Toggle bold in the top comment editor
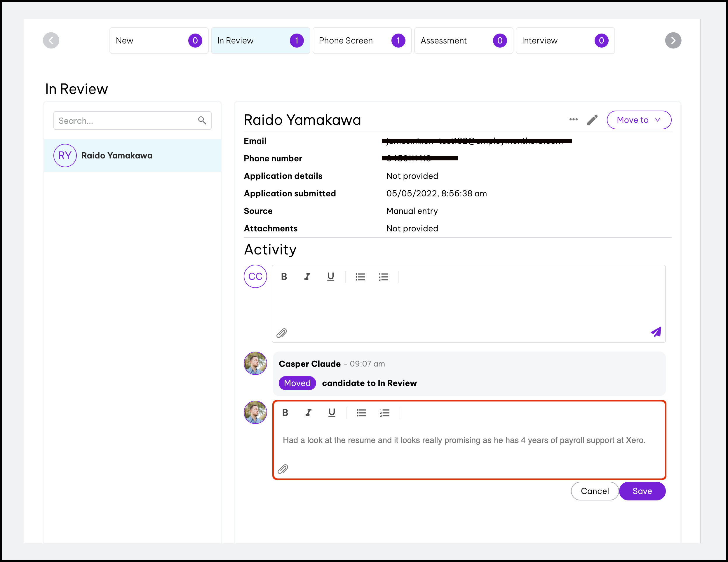Image resolution: width=728 pixels, height=562 pixels. (x=284, y=277)
